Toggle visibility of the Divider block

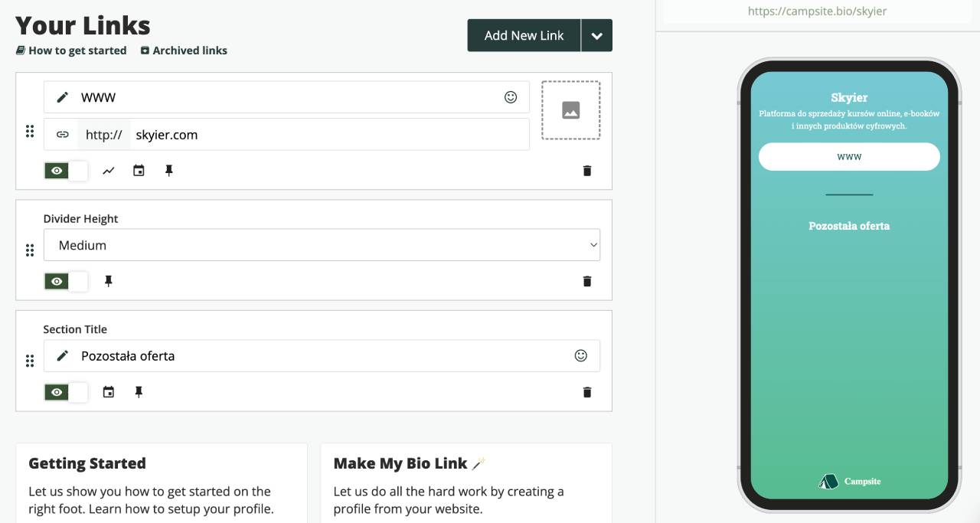66,281
